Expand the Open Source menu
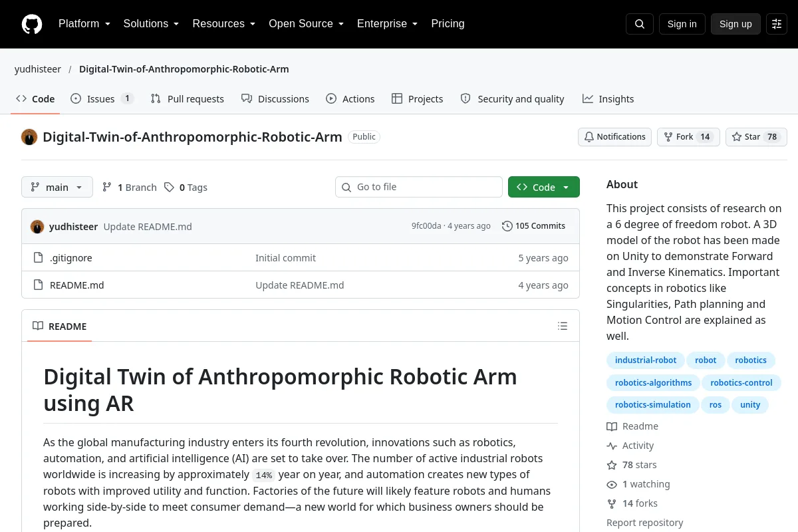 [x=307, y=24]
